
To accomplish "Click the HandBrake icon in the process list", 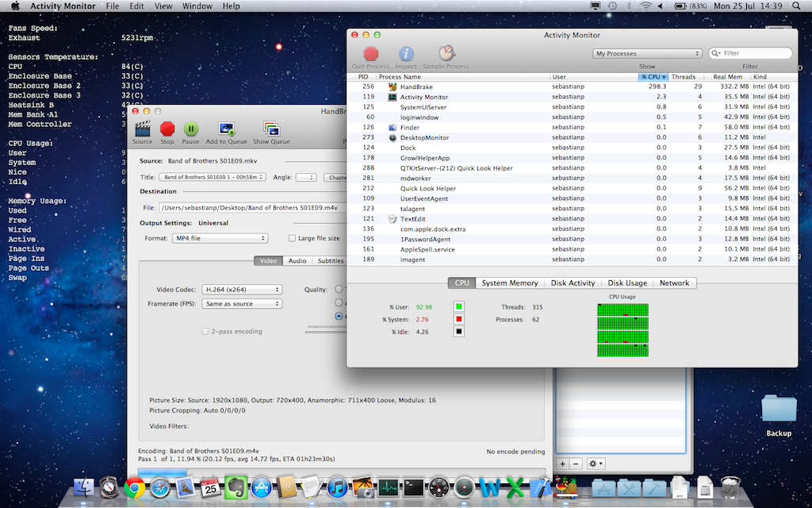I will coord(393,87).
